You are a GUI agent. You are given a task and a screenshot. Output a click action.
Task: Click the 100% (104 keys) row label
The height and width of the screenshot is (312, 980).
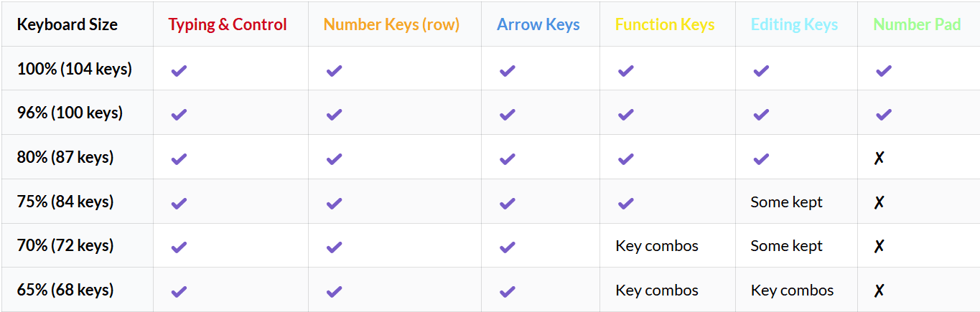pos(75,69)
